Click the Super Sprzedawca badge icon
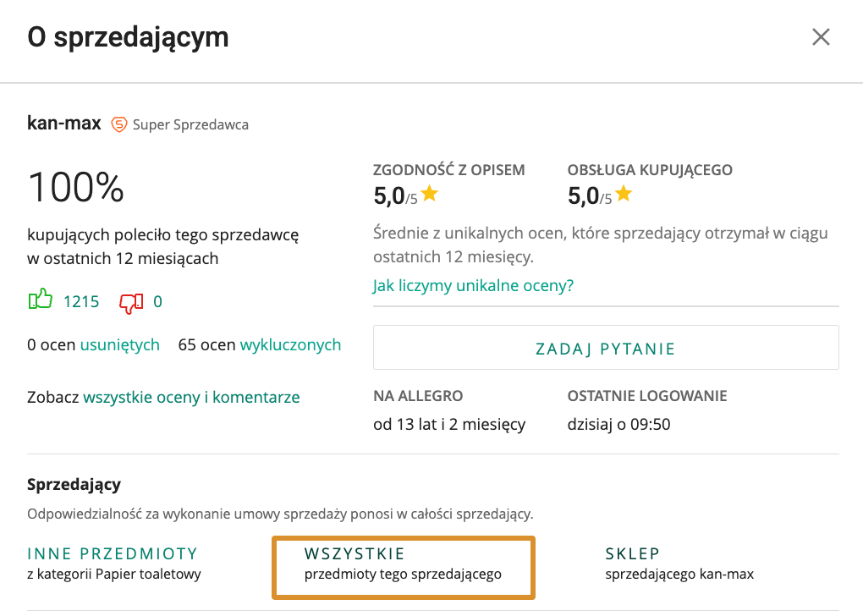 (119, 124)
